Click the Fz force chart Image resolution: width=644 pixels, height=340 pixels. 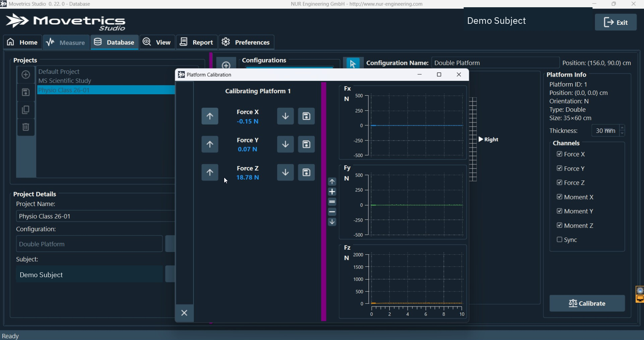coord(403,281)
